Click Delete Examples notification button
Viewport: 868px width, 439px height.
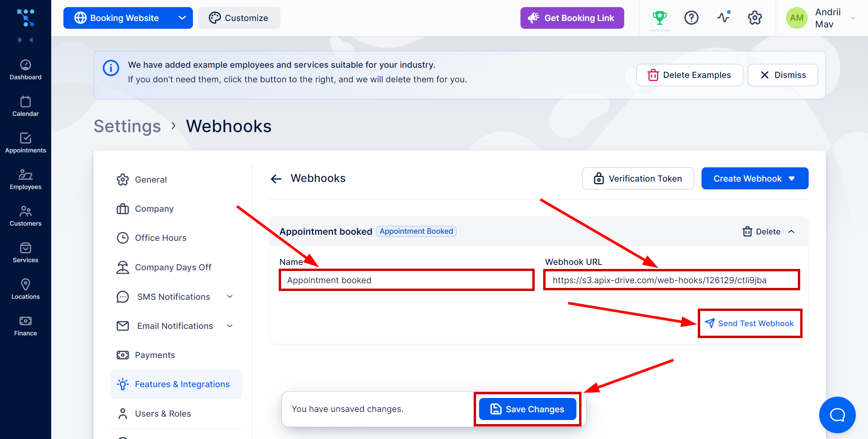690,75
